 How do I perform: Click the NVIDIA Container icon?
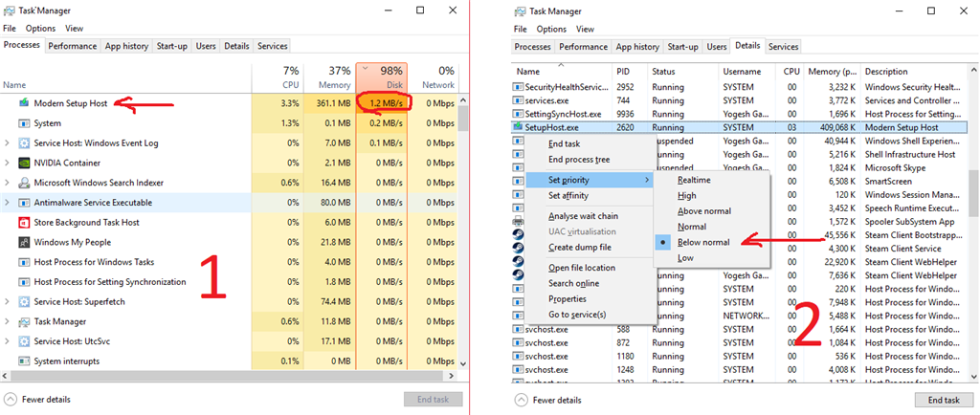click(24, 163)
